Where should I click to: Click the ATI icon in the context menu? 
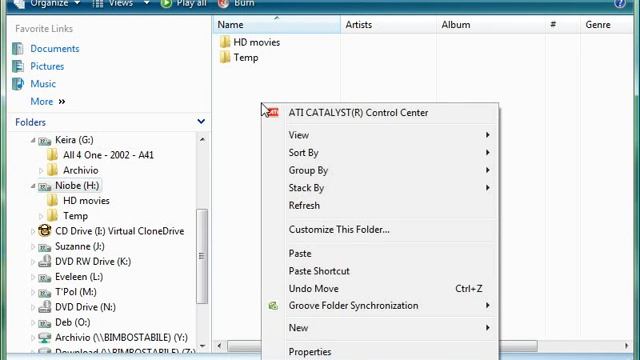[x=273, y=113]
